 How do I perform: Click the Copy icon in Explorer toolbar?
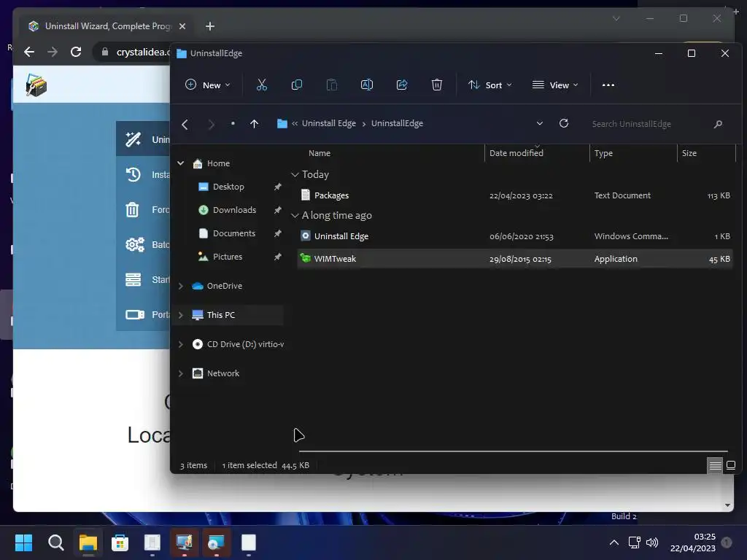coord(296,85)
